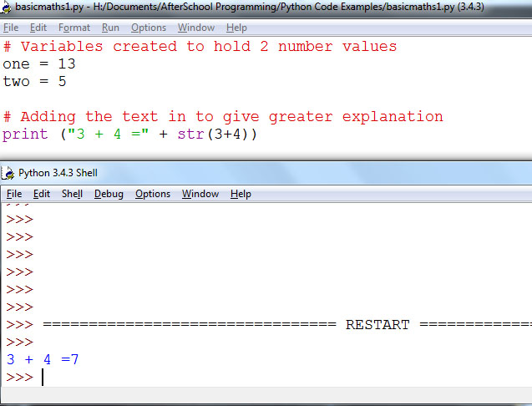Image resolution: width=532 pixels, height=406 pixels.
Task: Open the Window menu in the Python Shell
Action: 200,194
